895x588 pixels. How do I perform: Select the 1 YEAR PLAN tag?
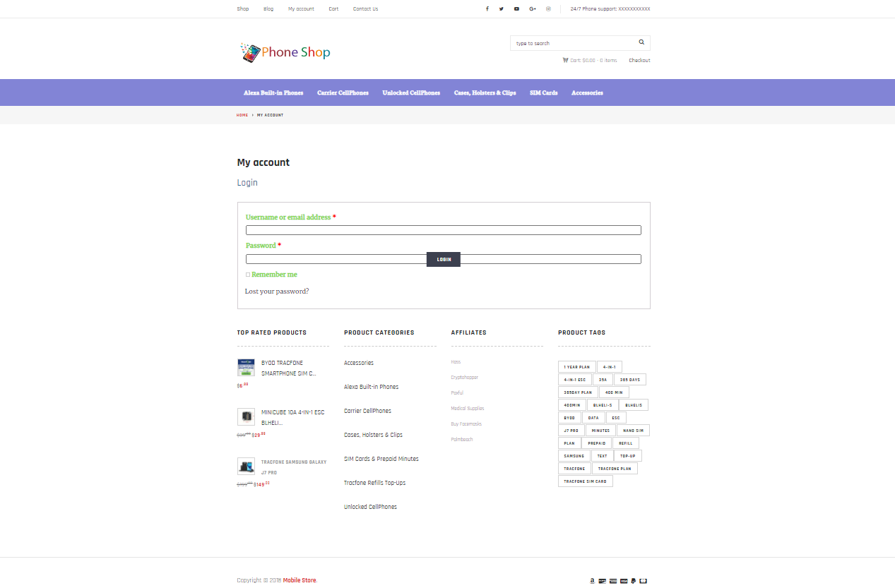pyautogui.click(x=577, y=367)
